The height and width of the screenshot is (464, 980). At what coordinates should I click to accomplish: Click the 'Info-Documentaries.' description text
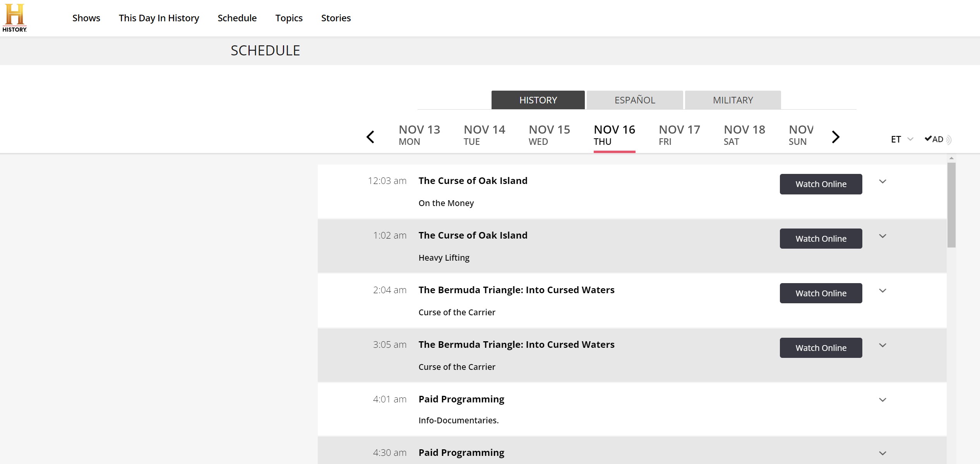[x=458, y=421]
